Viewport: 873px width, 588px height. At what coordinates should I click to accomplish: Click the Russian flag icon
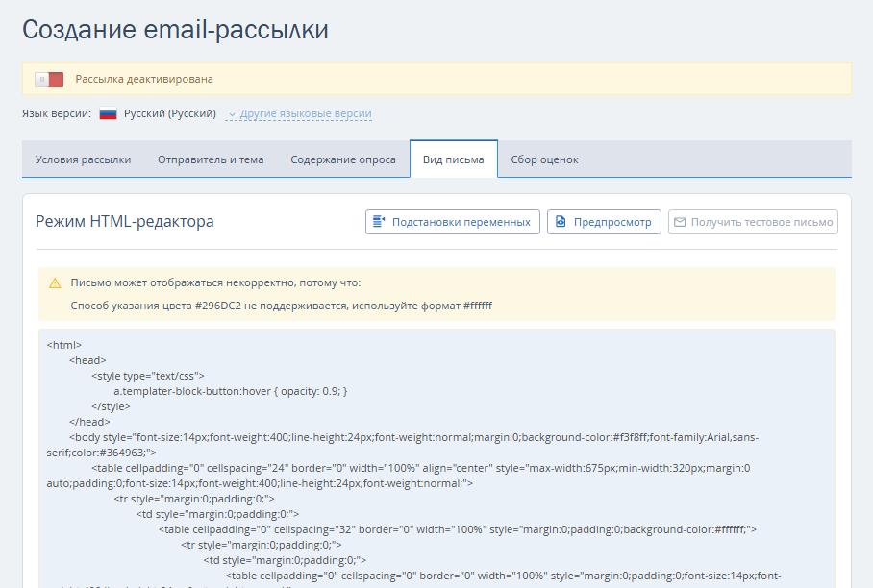coord(108,113)
